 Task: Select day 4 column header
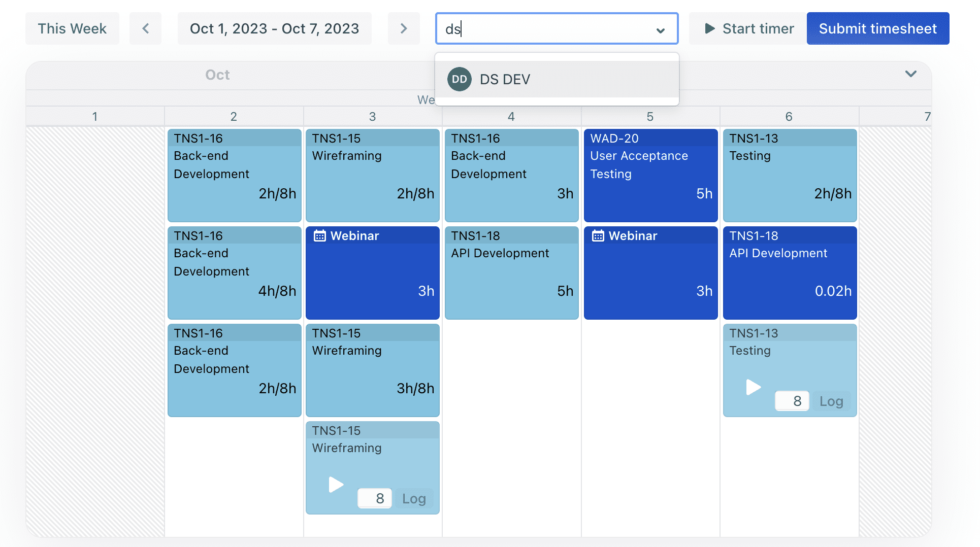coord(511,116)
